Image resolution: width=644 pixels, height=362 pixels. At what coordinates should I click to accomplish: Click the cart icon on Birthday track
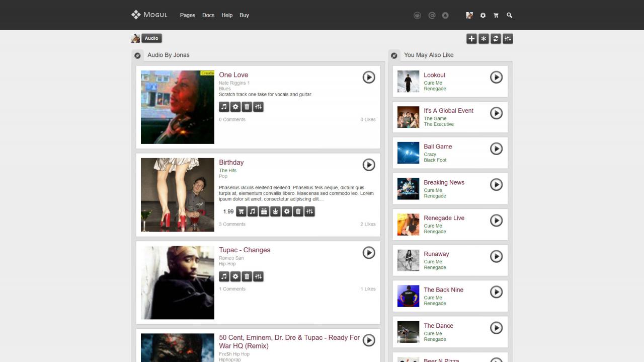[241, 211]
